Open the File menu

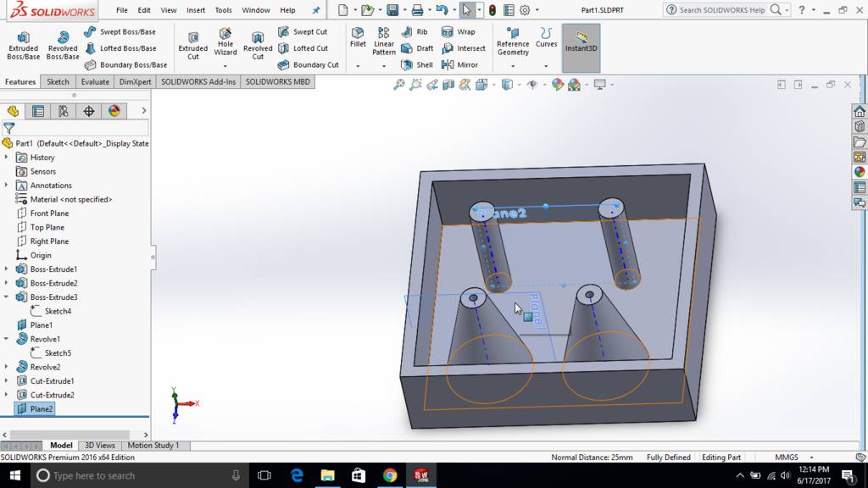click(122, 10)
